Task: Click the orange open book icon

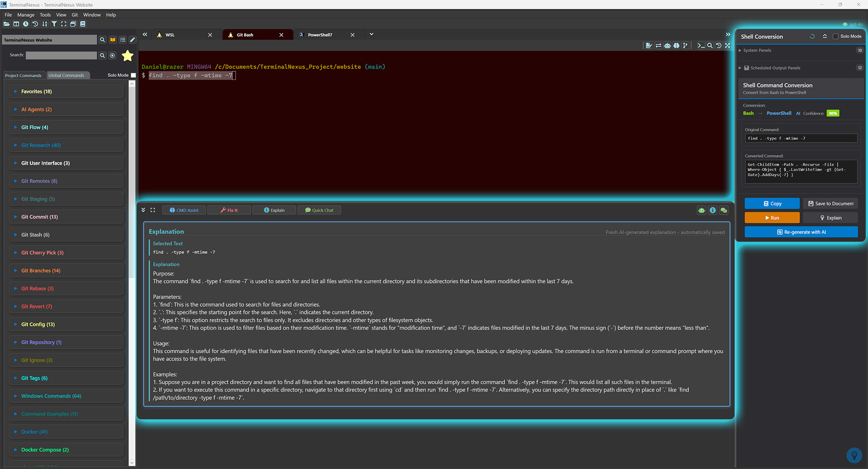Action: pyautogui.click(x=113, y=40)
